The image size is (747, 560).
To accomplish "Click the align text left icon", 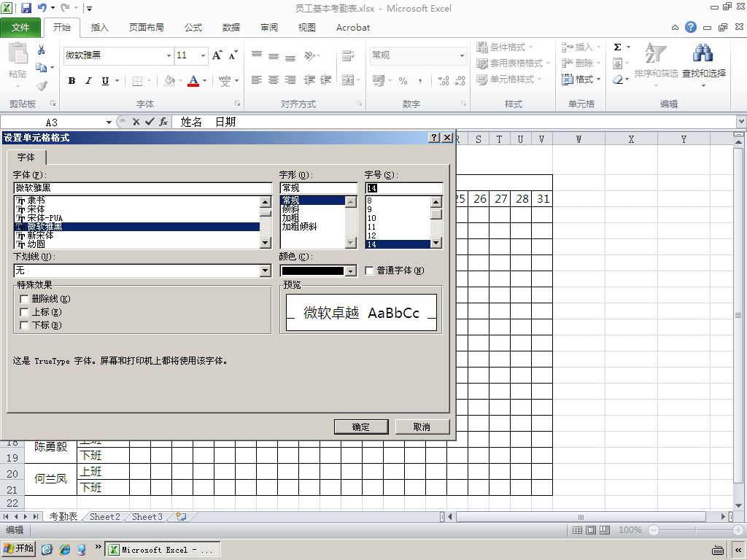I will click(257, 80).
